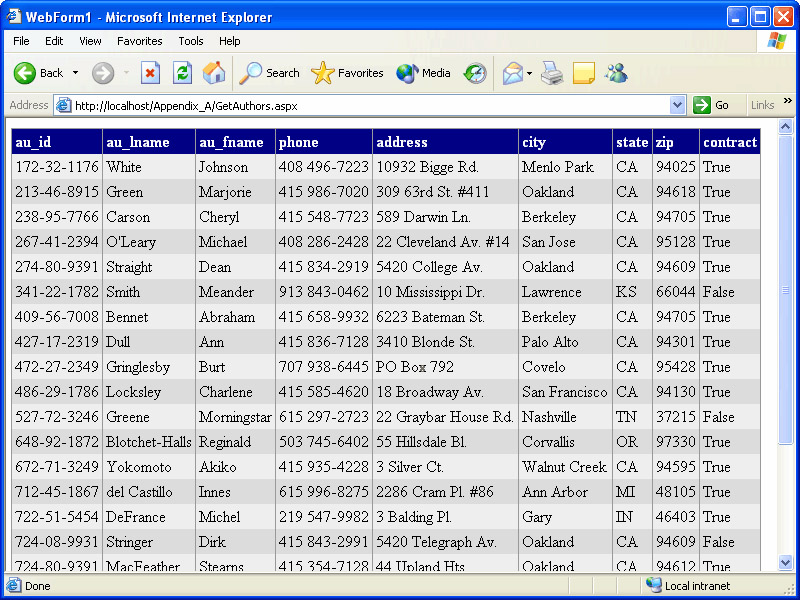The width and height of the screenshot is (800, 600).
Task: Click the Back navigation arrow icon
Action: (x=25, y=73)
